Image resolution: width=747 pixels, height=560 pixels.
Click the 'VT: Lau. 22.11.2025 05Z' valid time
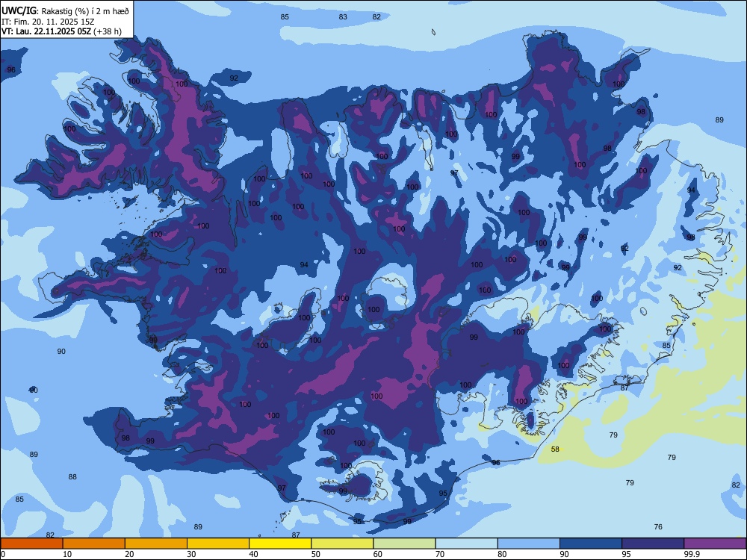(46, 31)
